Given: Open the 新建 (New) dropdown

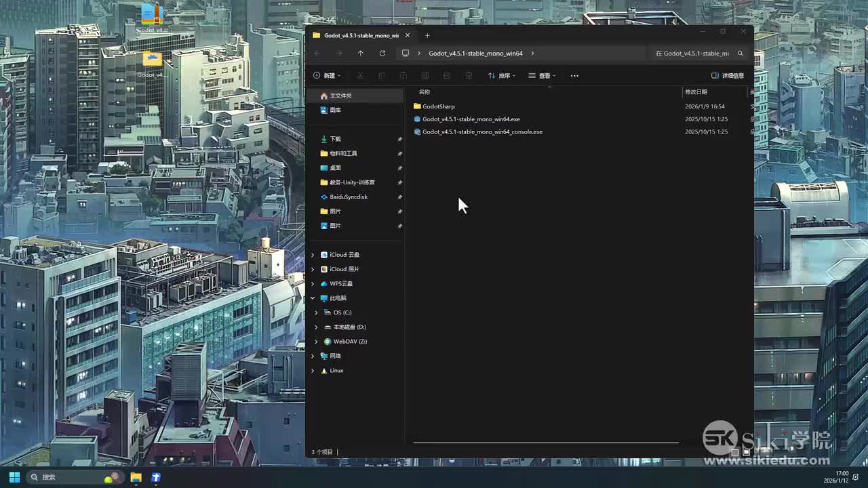Looking at the screenshot, I should [x=327, y=76].
